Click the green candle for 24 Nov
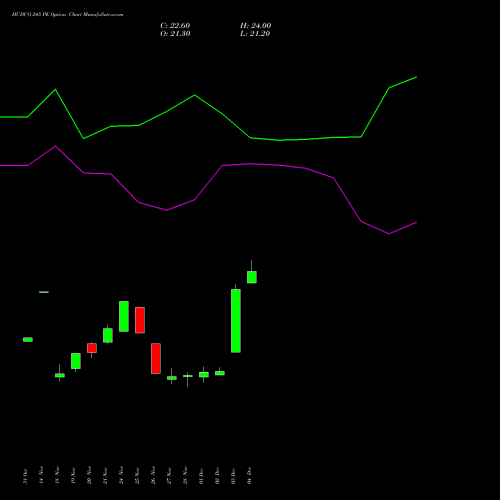This screenshot has width=500, height=500. coord(124,316)
